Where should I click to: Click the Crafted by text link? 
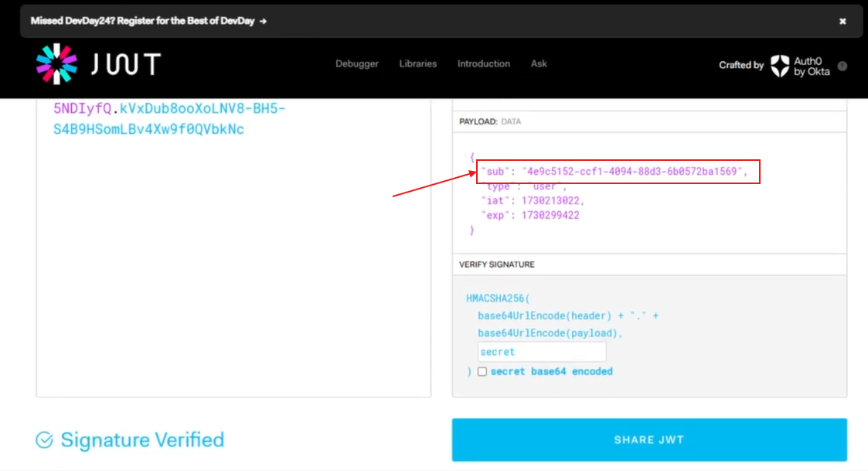pyautogui.click(x=740, y=66)
